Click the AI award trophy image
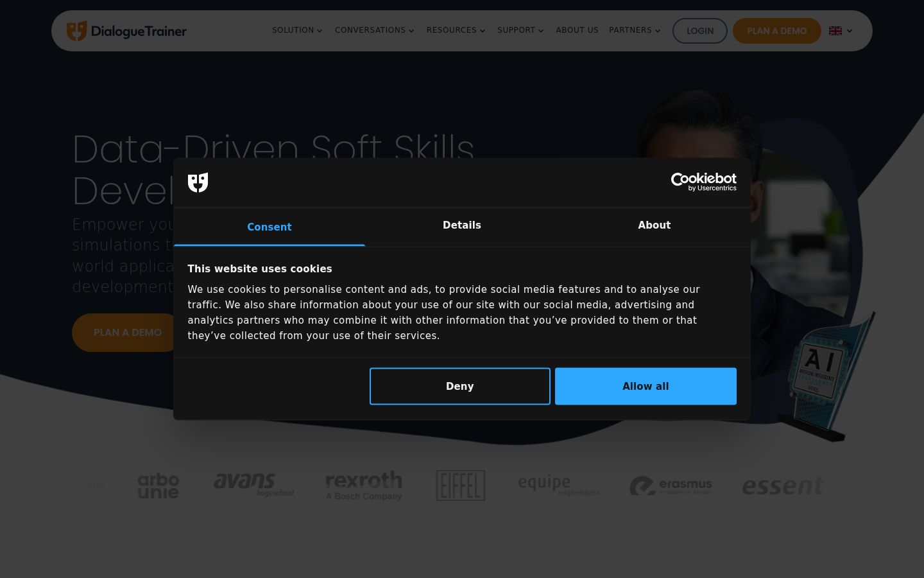The width and height of the screenshot is (924, 578). 826,376
